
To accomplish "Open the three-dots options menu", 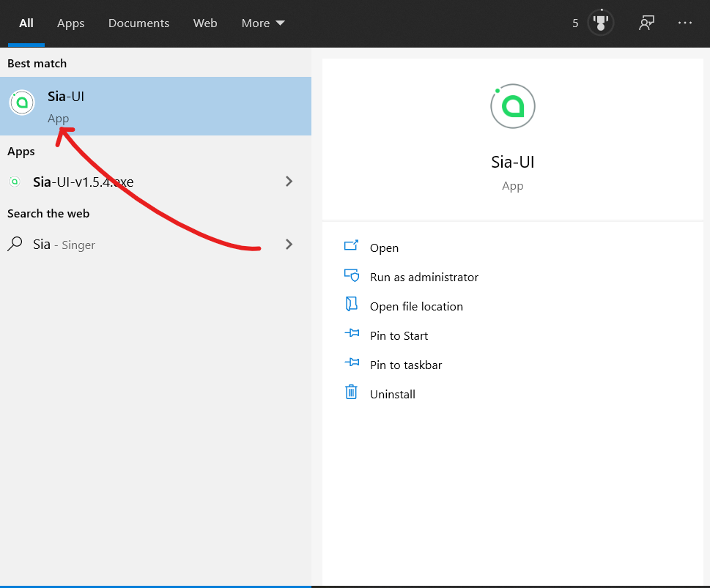I will [x=684, y=23].
